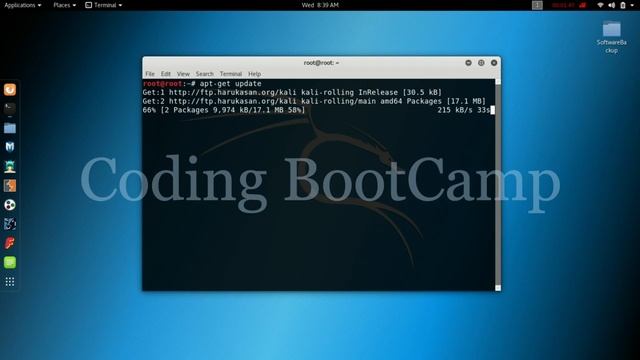Open the Help menu in terminal
640x360 pixels.
[x=254, y=74]
